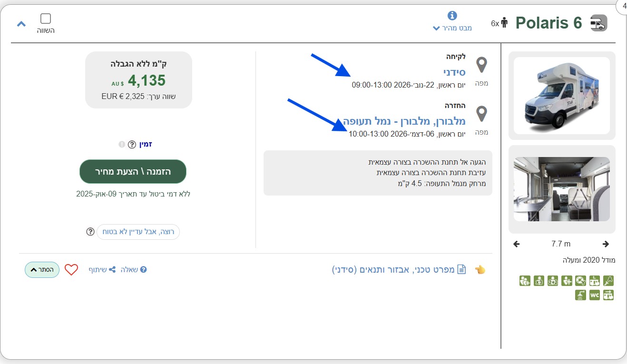
Task: Open the motorhome exterior photo thumbnail
Action: pyautogui.click(x=562, y=96)
